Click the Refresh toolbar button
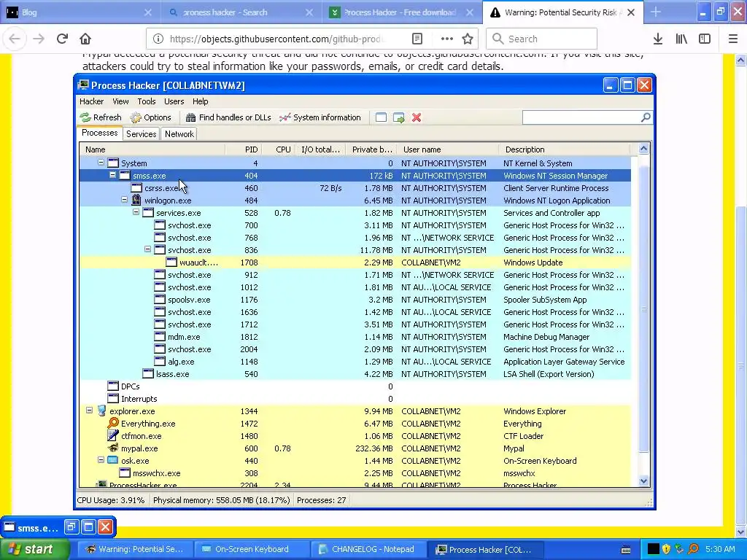Image resolution: width=747 pixels, height=560 pixels. (101, 117)
